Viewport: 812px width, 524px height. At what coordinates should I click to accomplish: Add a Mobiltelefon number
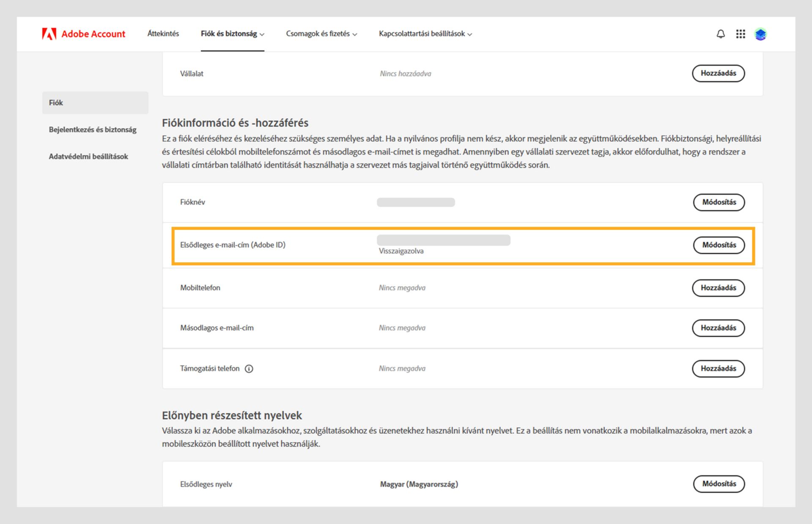click(x=718, y=288)
